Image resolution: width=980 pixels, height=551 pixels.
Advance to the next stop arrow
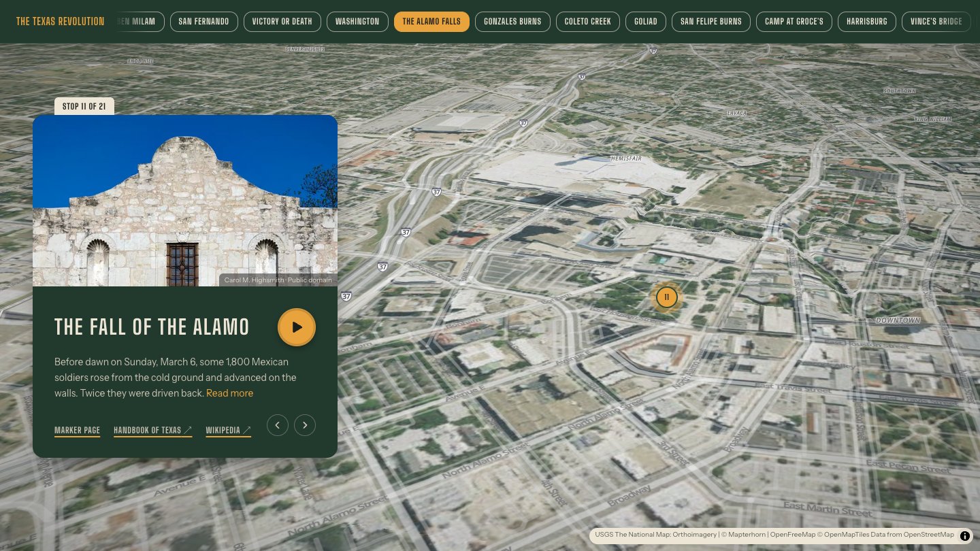click(x=305, y=425)
